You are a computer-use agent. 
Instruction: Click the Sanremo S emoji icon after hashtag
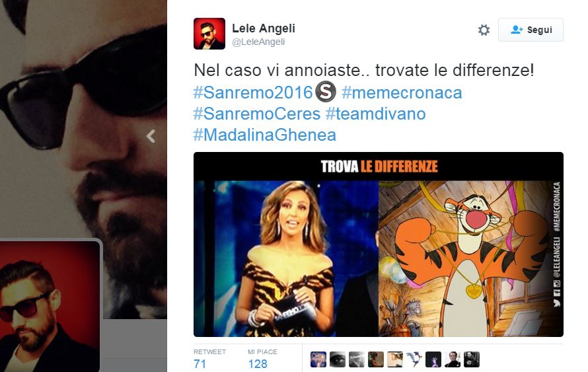pos(326,92)
